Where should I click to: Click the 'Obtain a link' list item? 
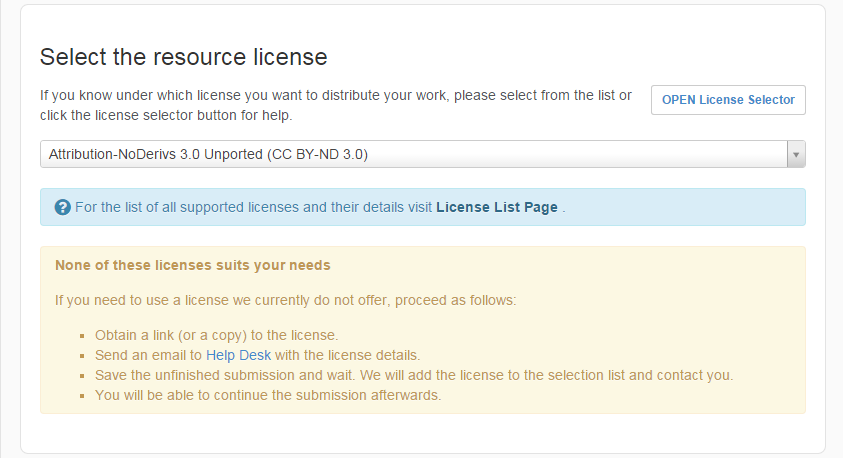coord(216,335)
